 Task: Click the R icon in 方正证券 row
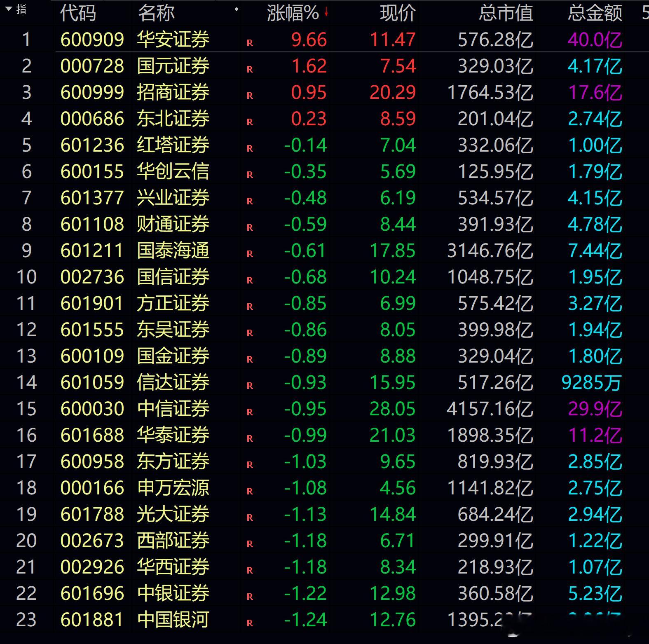tap(250, 307)
